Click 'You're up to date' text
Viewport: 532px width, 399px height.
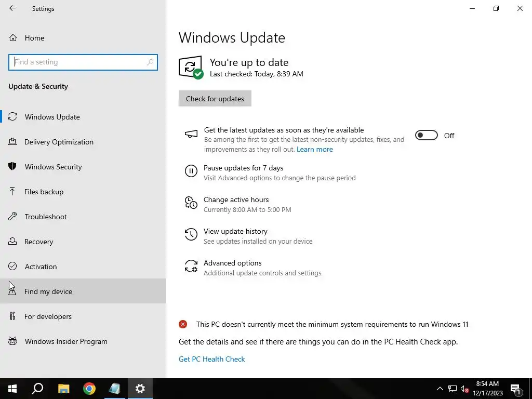coord(249,62)
